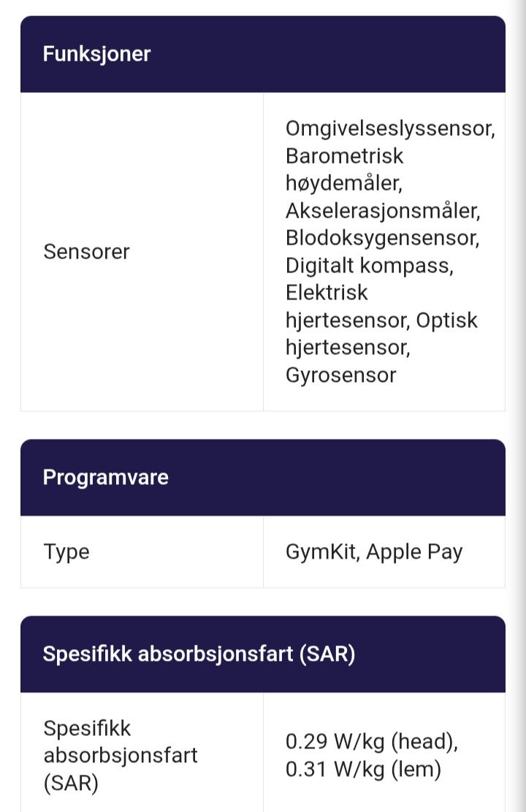The height and width of the screenshot is (812, 526).
Task: Collapse the Spesifikk absorbsjonsfart (SAR) header
Action: point(263,654)
